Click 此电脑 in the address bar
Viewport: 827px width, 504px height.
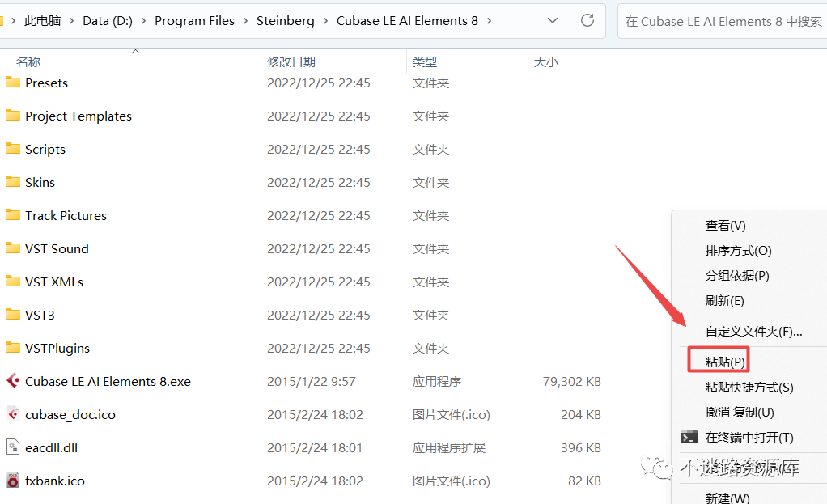pos(43,21)
